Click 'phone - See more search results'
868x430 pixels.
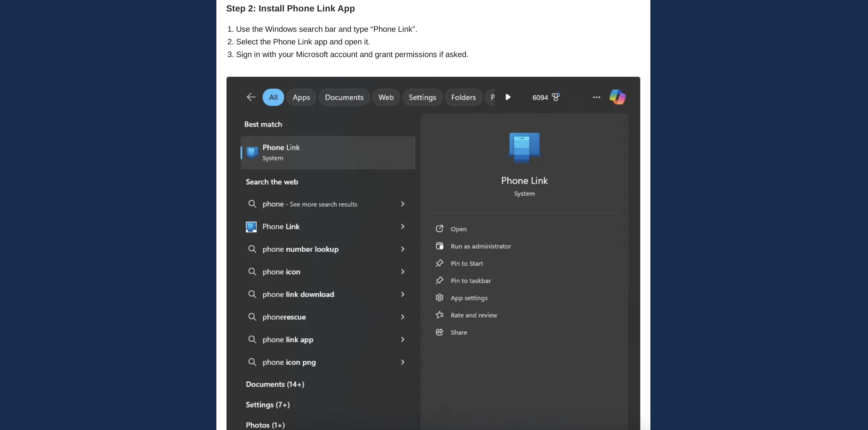(x=310, y=204)
